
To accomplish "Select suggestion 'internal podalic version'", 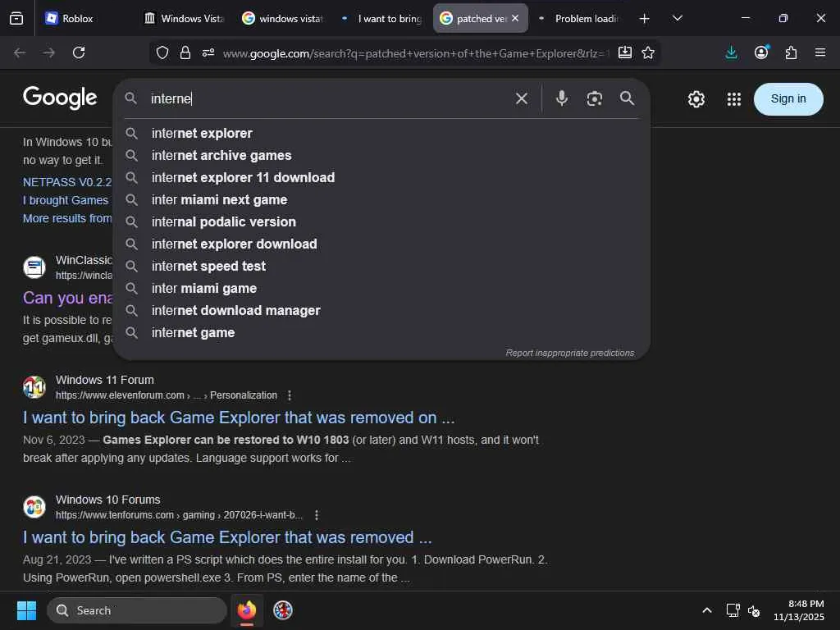I will pyautogui.click(x=381, y=221).
